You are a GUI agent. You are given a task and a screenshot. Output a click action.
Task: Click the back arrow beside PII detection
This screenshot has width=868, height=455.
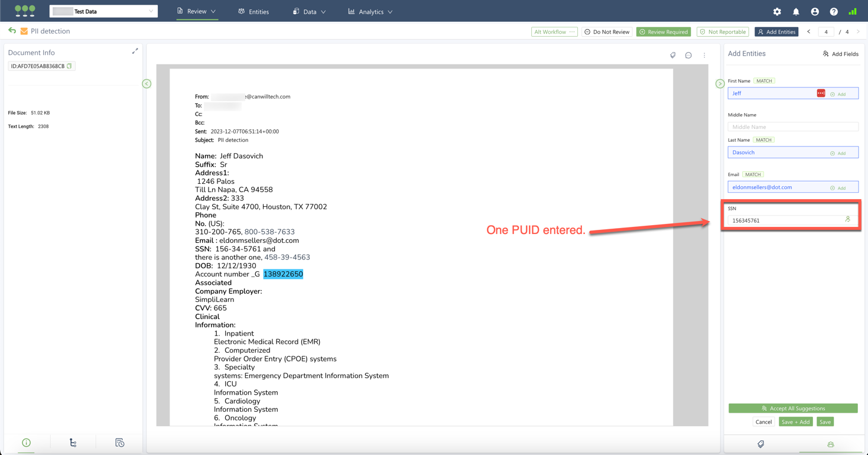coord(12,31)
